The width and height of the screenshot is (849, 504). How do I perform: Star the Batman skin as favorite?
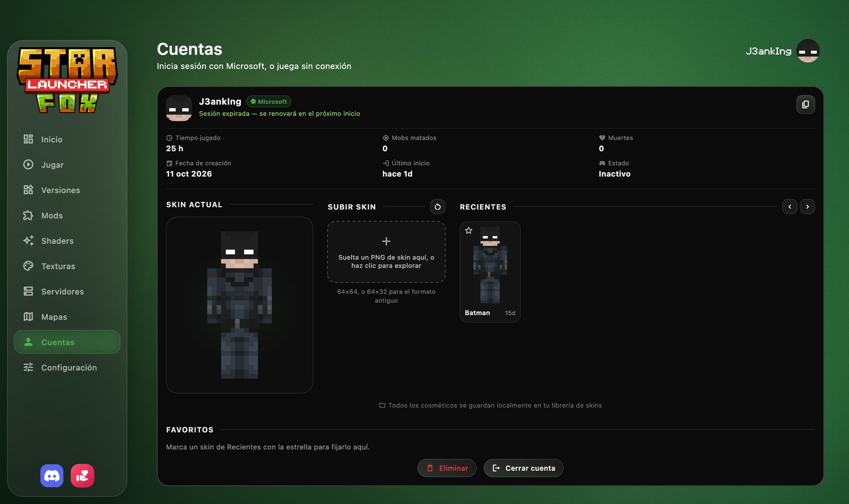(x=469, y=230)
